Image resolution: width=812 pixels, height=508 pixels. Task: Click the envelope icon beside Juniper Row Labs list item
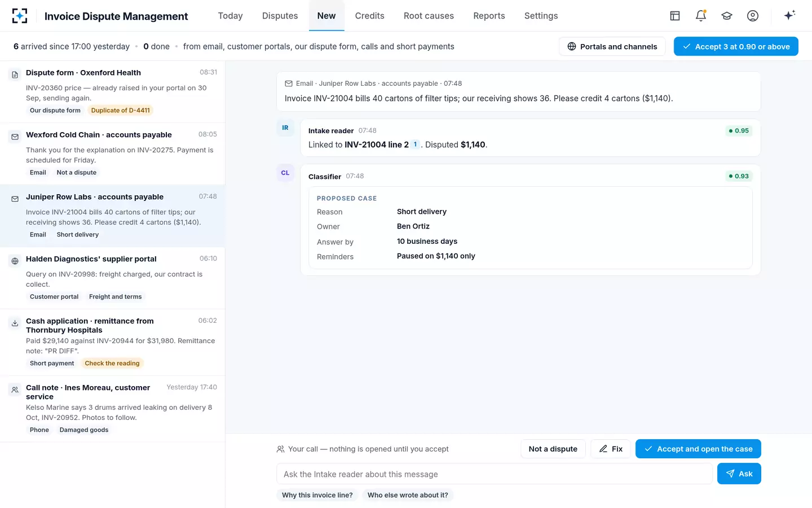point(15,199)
